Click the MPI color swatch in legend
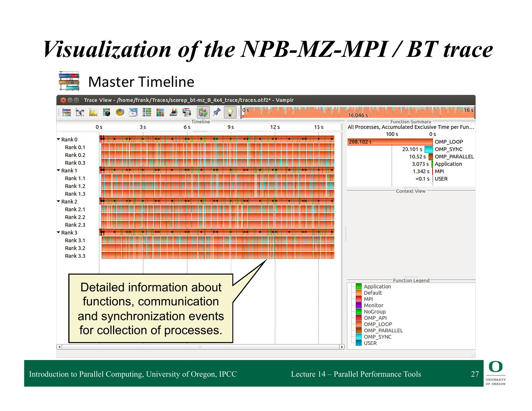The image size is (532, 411). [358, 299]
